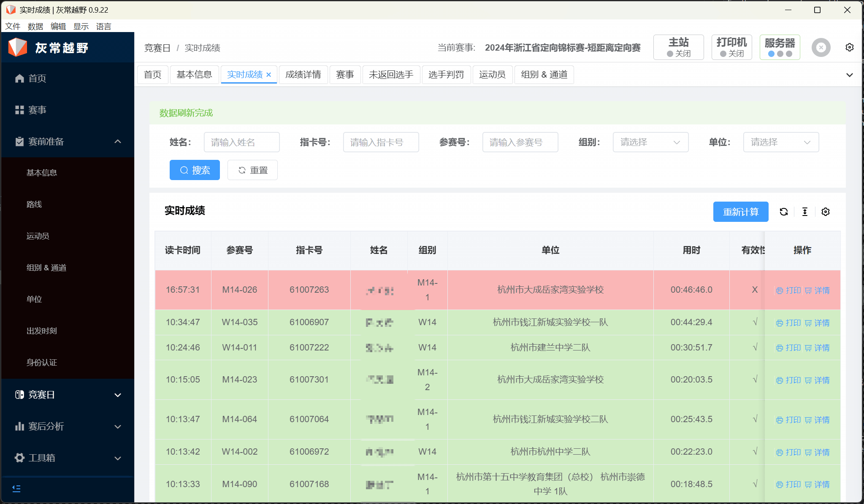This screenshot has width=864, height=504.
Task: Click the 读卡时间 column header
Action: click(x=183, y=250)
